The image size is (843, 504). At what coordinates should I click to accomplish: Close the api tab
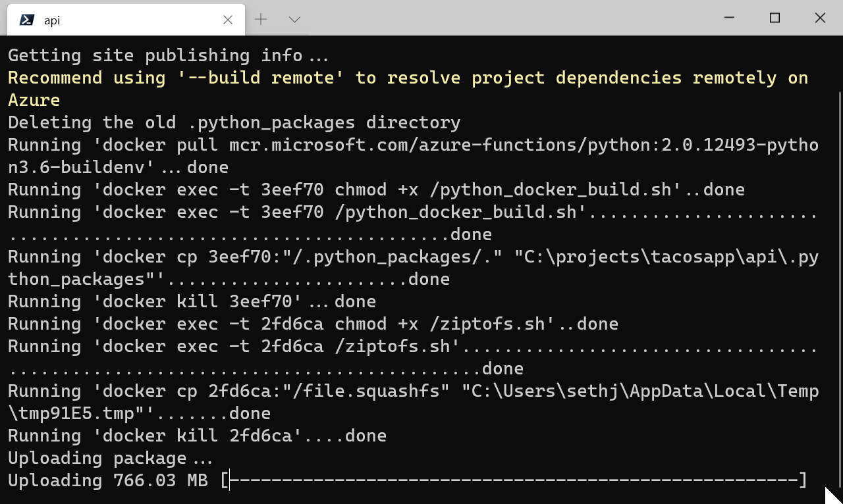pyautogui.click(x=228, y=20)
